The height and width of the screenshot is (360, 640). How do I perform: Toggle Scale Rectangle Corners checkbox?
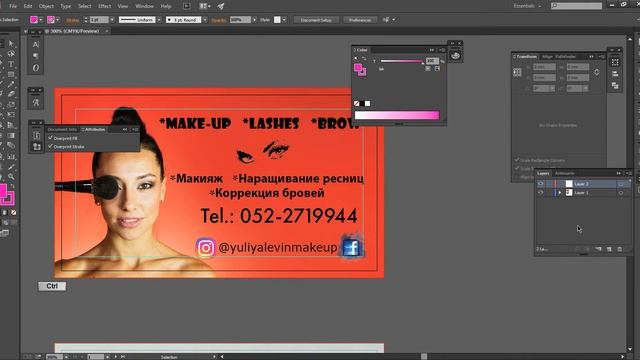coord(517,160)
